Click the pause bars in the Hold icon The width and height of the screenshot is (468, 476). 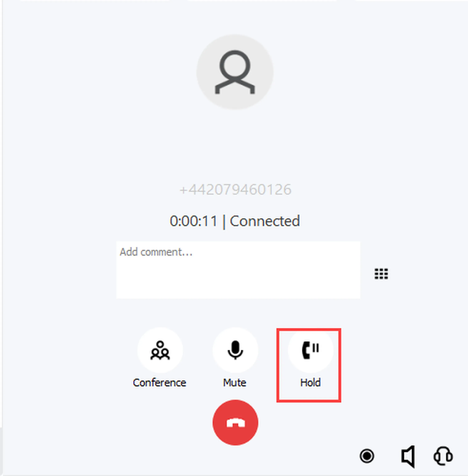coord(316,348)
